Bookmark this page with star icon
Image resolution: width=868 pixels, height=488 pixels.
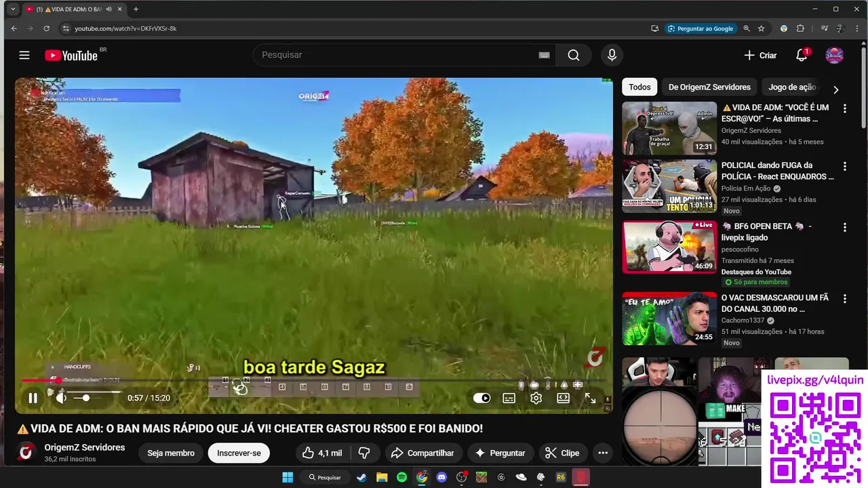pos(761,28)
